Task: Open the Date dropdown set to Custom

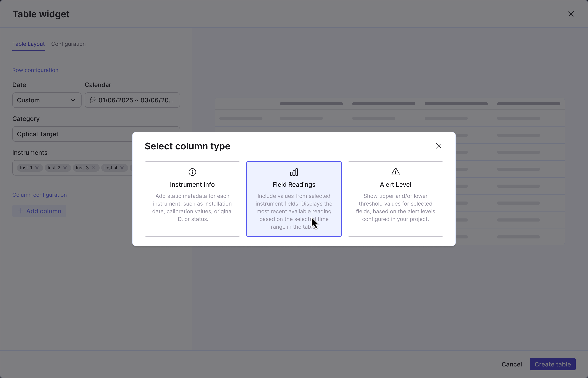Action: point(47,100)
